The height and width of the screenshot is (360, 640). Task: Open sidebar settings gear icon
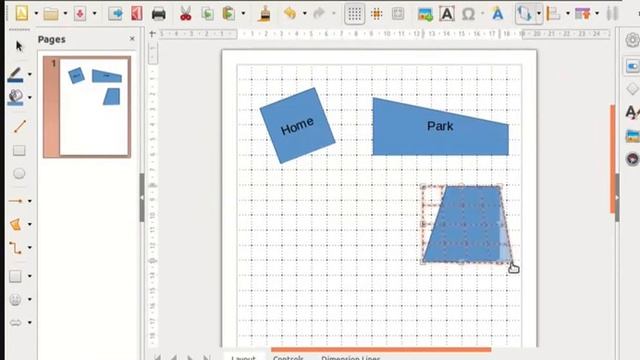pos(632,40)
